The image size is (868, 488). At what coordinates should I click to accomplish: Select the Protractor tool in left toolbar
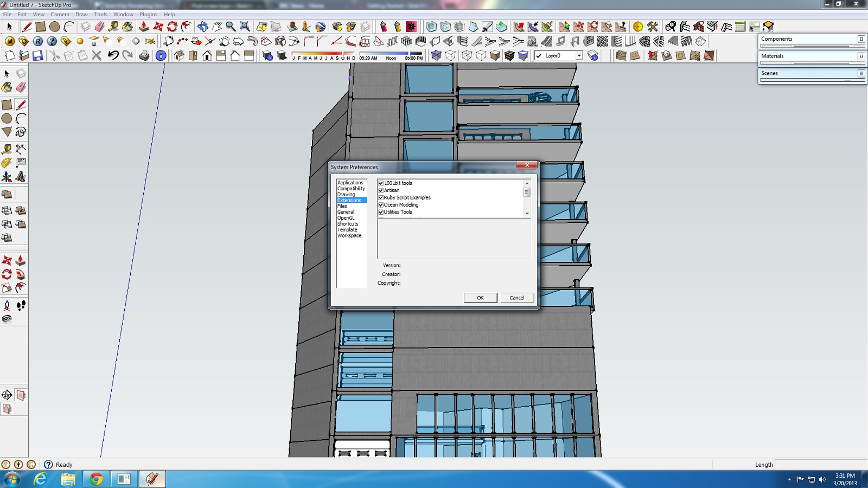7,163
